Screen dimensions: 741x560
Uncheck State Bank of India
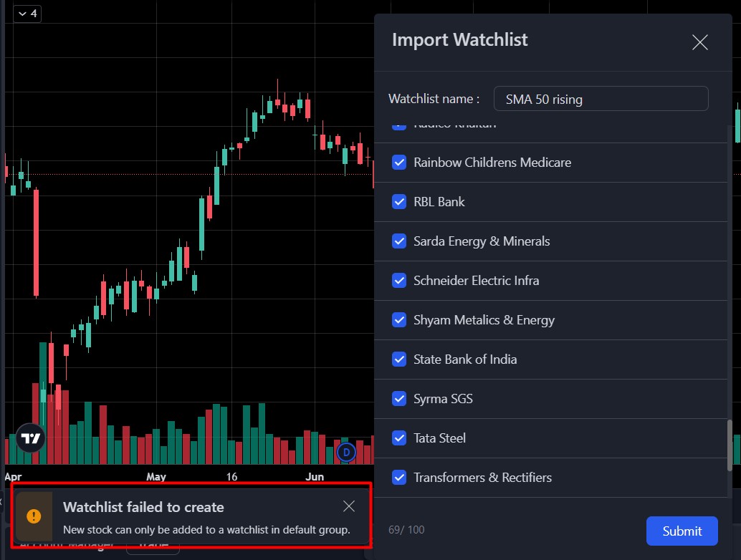click(x=400, y=359)
